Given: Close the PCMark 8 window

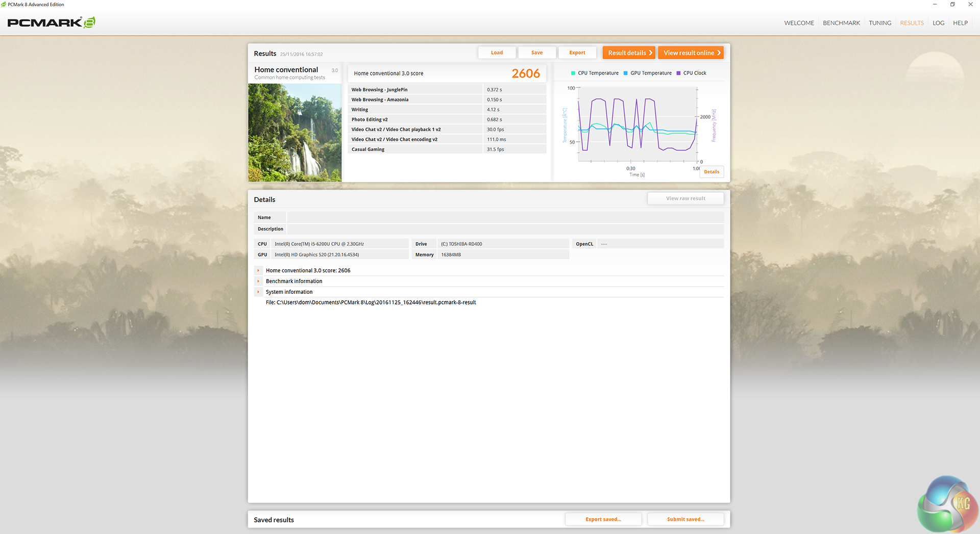Looking at the screenshot, I should (x=970, y=5).
